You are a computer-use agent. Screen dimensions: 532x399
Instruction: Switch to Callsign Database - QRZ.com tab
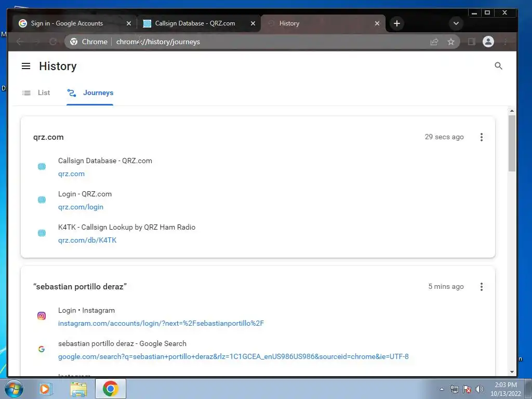pyautogui.click(x=199, y=23)
